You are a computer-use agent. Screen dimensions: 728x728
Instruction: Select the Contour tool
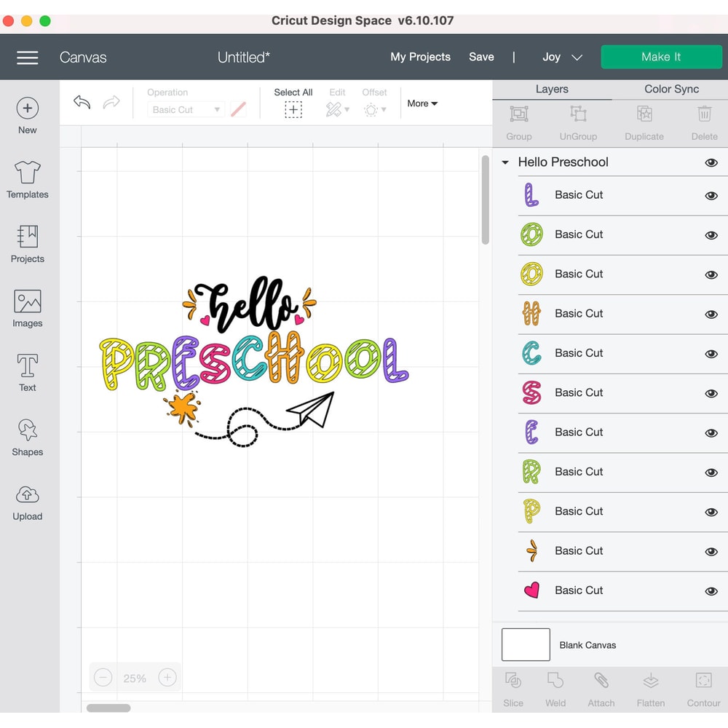(x=703, y=689)
